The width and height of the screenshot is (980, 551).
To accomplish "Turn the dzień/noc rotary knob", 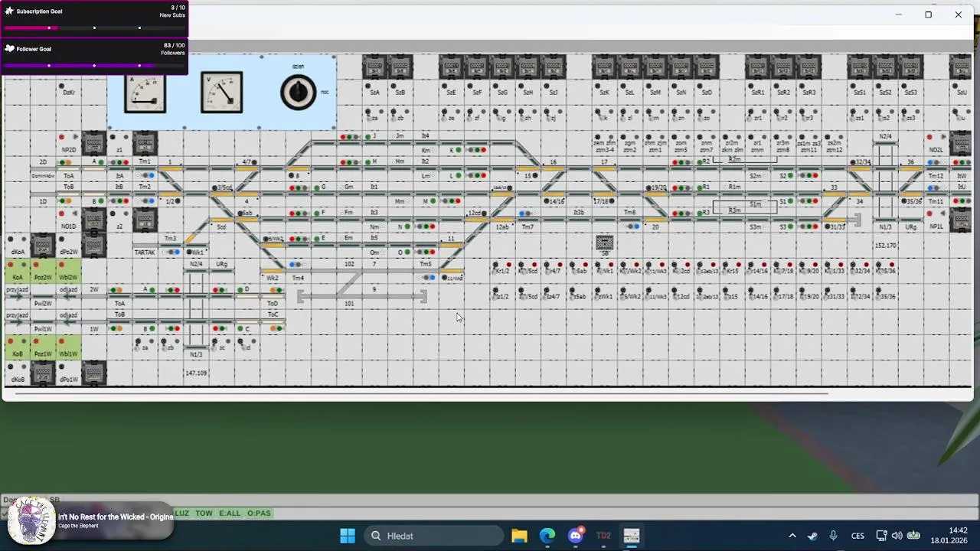I will tap(298, 93).
